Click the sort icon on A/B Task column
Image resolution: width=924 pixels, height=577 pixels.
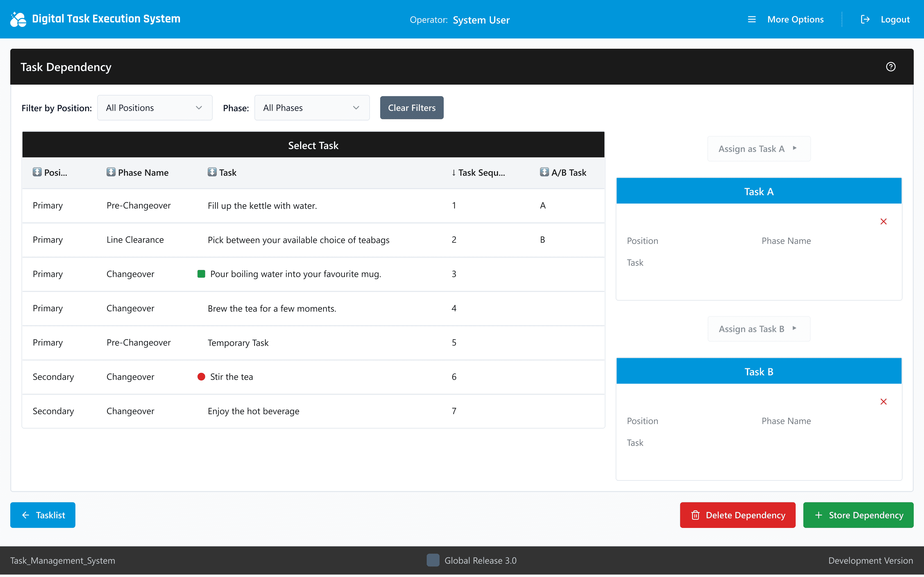pos(544,172)
